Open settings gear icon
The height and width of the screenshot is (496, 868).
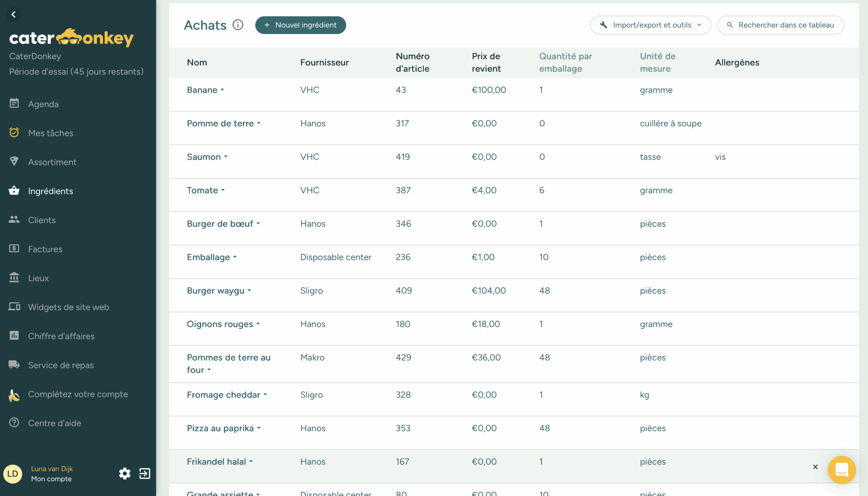coord(125,474)
